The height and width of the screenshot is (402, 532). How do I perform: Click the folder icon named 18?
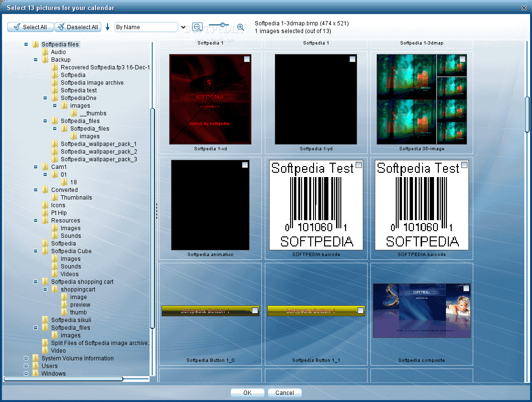(64, 182)
